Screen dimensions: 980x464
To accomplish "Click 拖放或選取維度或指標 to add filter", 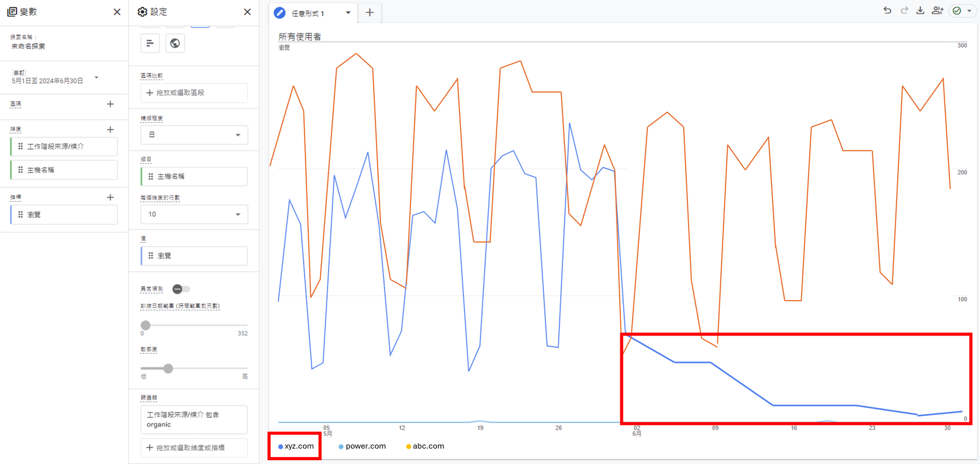I will [x=194, y=448].
